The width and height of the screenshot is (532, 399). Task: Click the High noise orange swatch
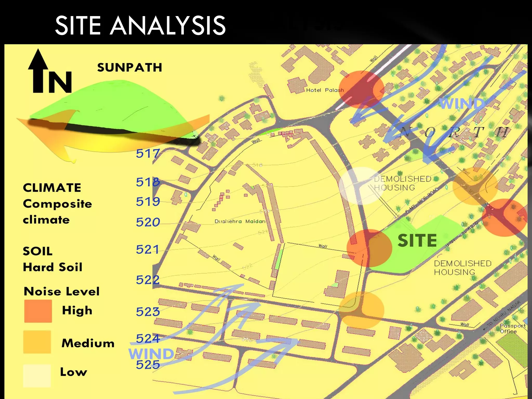[x=38, y=311]
